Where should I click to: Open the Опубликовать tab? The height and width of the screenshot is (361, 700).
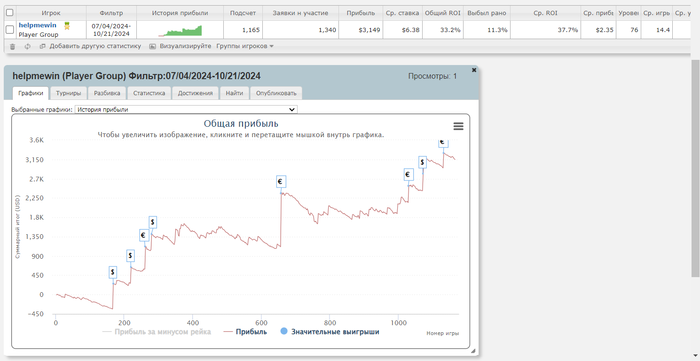pos(276,93)
